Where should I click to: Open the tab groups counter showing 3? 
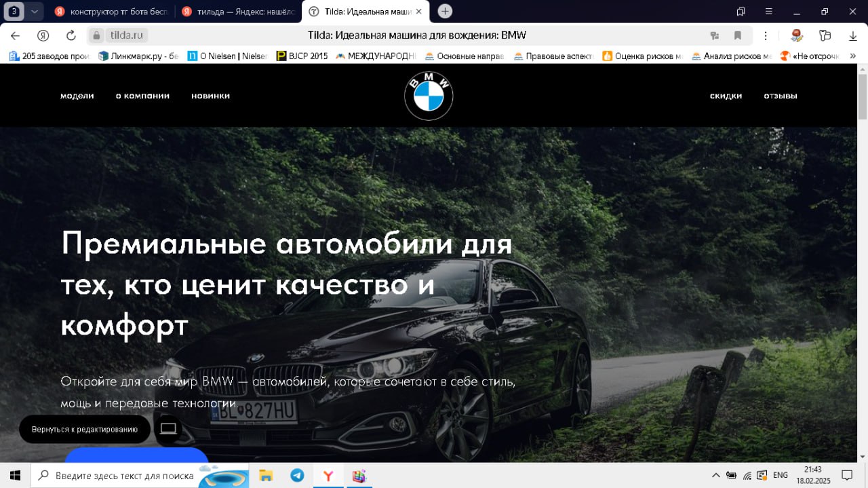click(14, 11)
